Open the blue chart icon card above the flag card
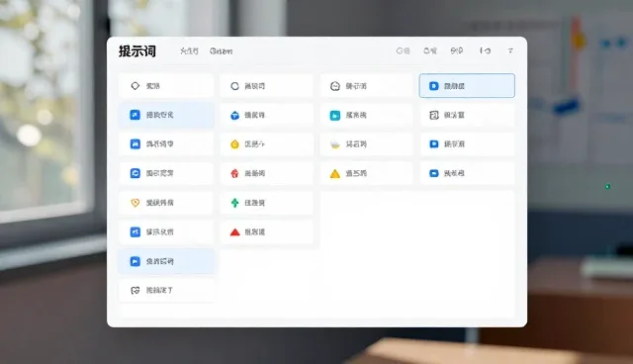This screenshot has width=633, height=364. [x=166, y=232]
